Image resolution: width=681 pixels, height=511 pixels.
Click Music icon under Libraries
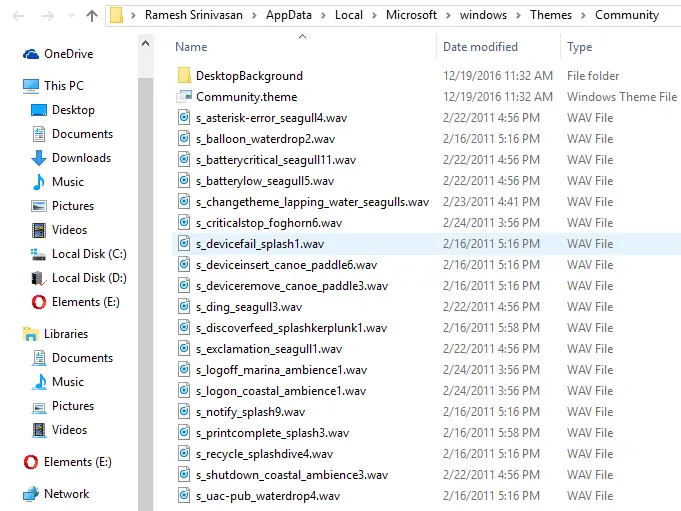click(x=40, y=382)
